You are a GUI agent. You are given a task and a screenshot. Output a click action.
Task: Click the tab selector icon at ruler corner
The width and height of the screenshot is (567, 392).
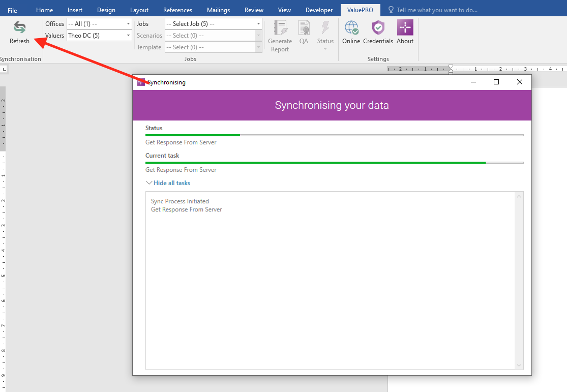pos(4,69)
